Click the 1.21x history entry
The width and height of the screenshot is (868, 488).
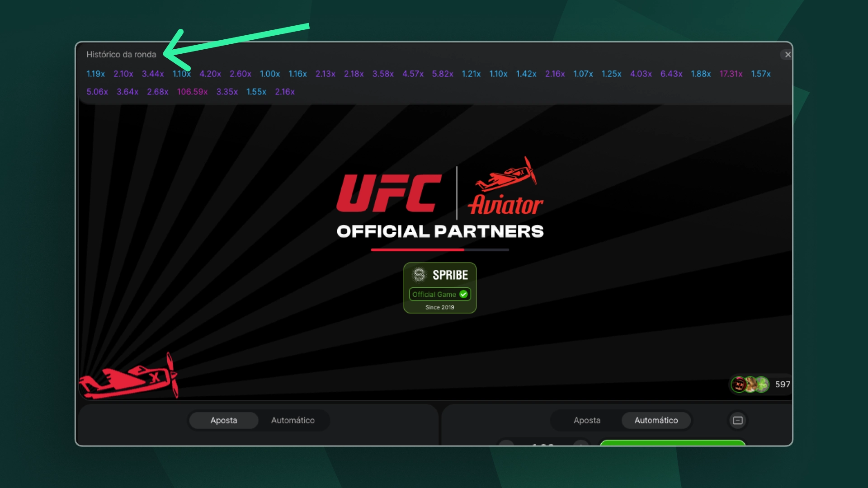[x=471, y=74]
